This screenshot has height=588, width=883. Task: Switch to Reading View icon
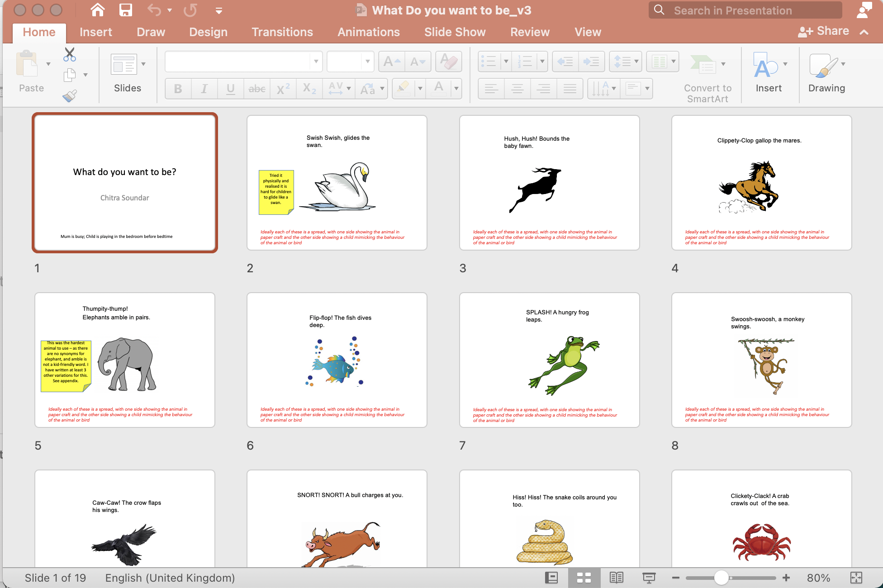(616, 578)
